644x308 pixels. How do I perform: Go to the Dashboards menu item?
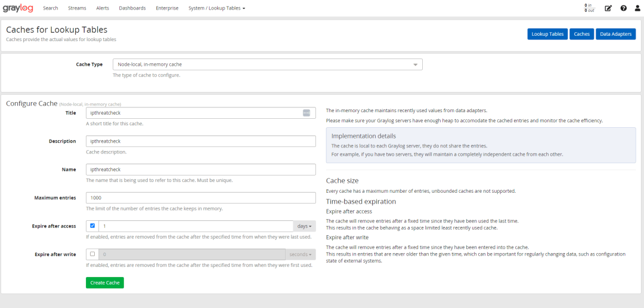pyautogui.click(x=132, y=8)
